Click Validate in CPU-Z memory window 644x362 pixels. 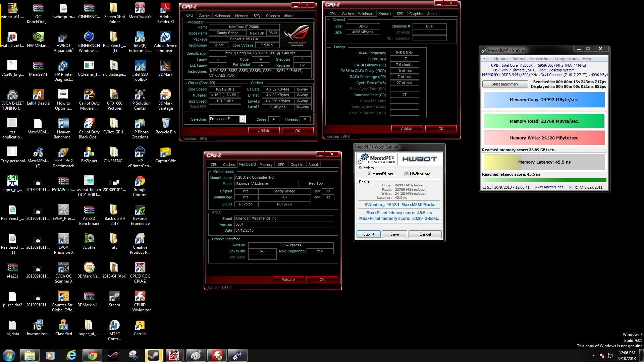pyautogui.click(x=407, y=129)
